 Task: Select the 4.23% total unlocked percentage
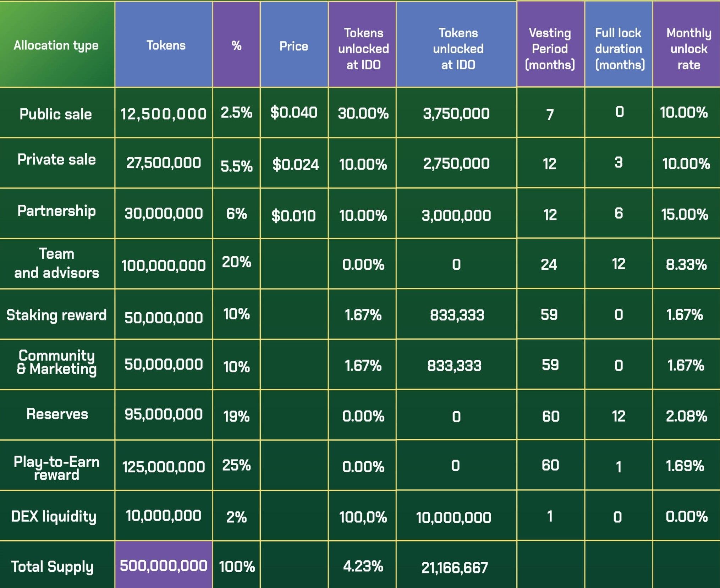(x=363, y=566)
